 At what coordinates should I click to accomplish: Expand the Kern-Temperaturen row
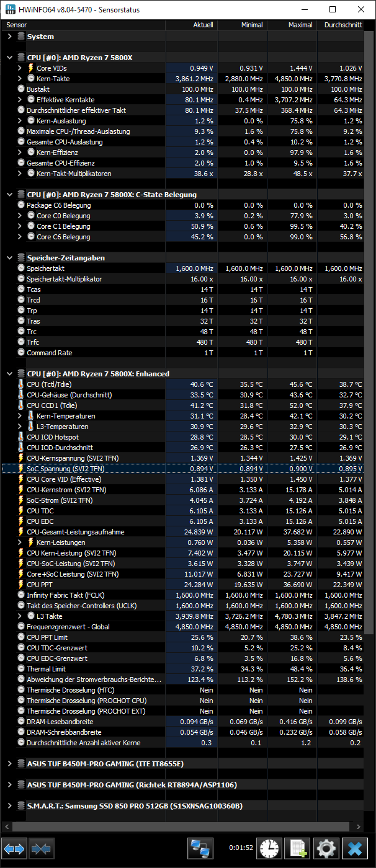20,416
